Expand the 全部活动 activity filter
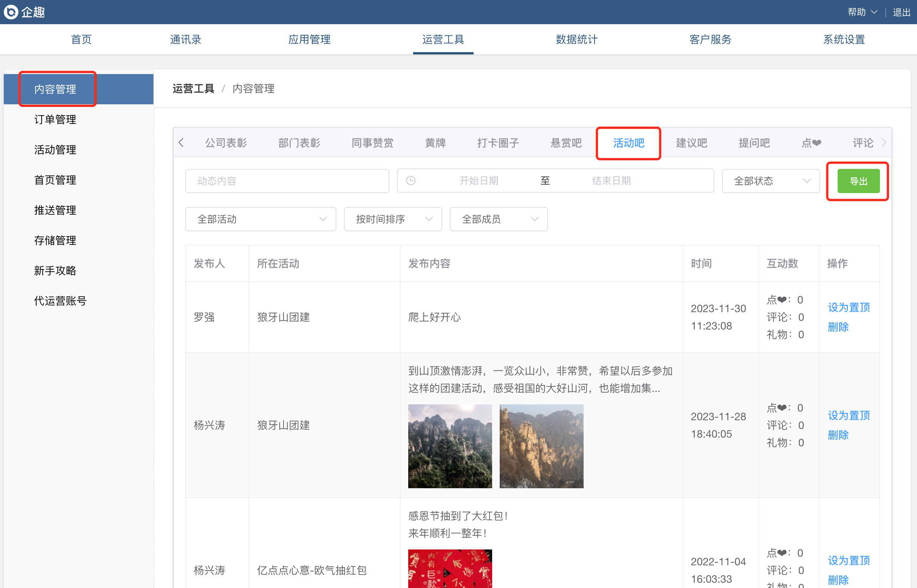This screenshot has height=588, width=917. (260, 219)
